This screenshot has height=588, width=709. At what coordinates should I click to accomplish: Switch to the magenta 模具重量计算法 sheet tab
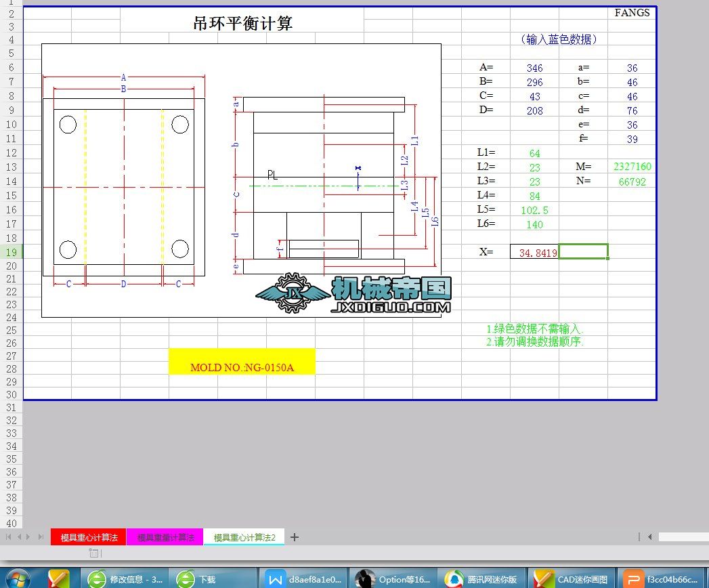click(x=165, y=537)
